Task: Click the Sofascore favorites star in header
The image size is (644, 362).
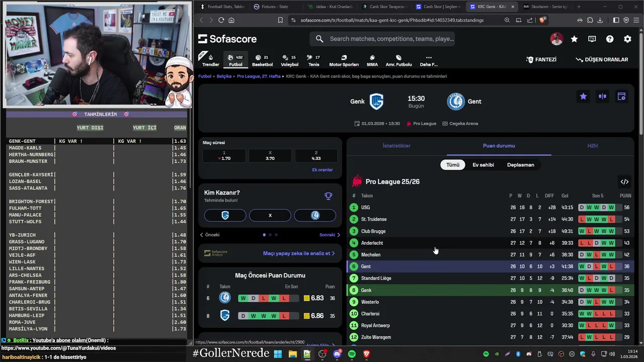Action: pyautogui.click(x=574, y=39)
